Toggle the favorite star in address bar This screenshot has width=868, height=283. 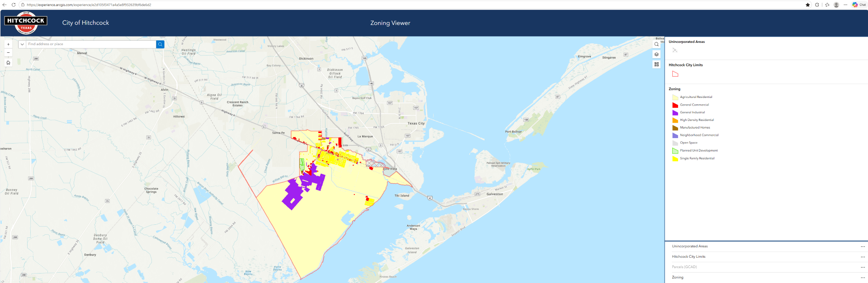coord(807,5)
